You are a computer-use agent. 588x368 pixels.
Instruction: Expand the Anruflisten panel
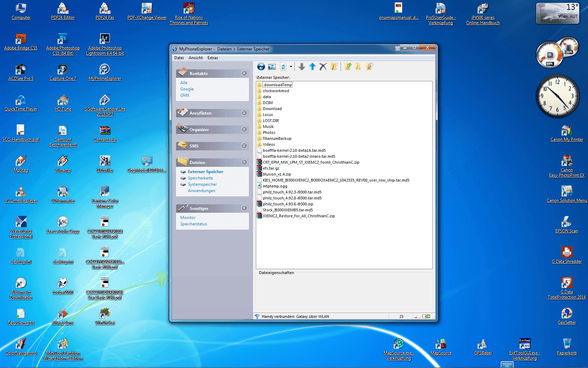(244, 113)
